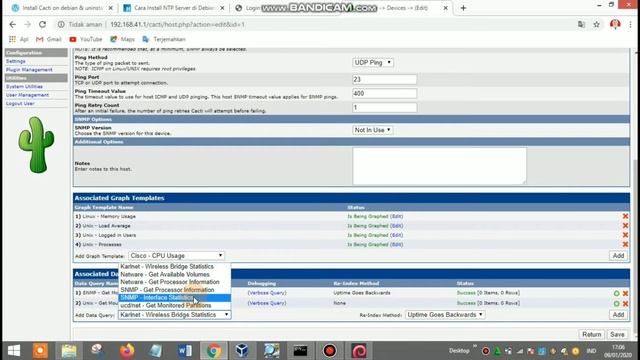Delete the SNMP data query row
The height and width of the screenshot is (360, 640).
(625, 293)
